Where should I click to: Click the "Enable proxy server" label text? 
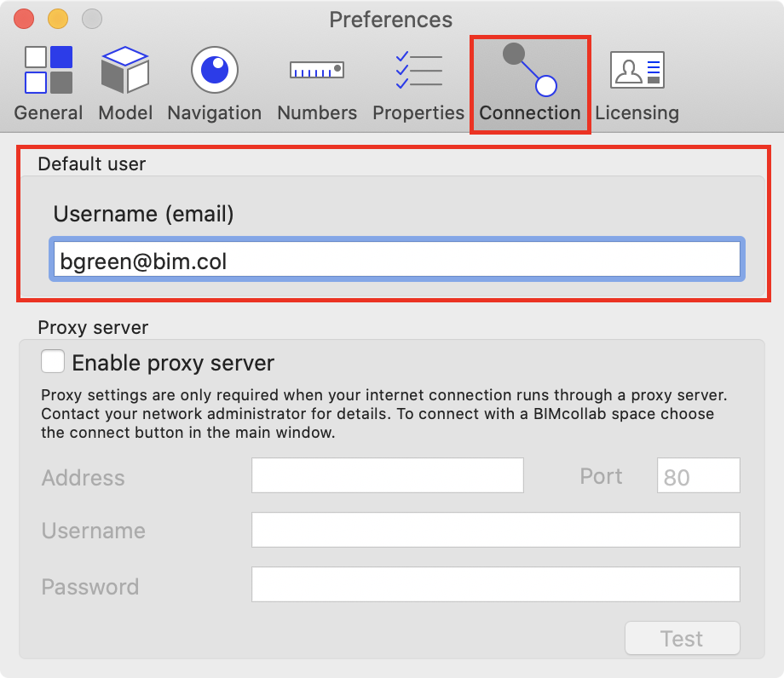(173, 363)
